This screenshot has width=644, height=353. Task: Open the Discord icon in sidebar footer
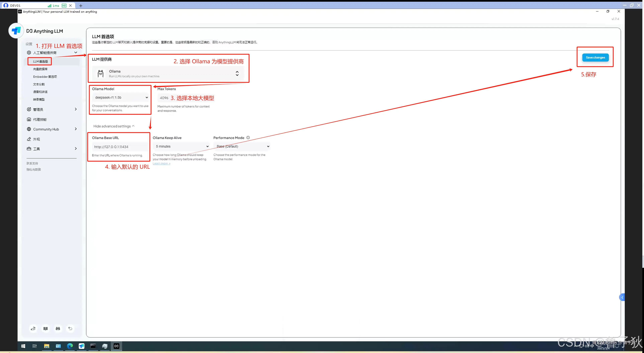58,329
